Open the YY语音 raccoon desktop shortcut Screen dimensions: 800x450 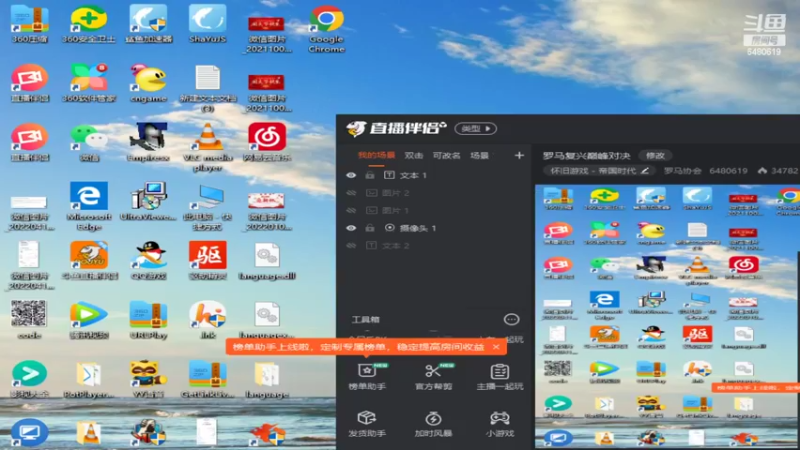(148, 379)
